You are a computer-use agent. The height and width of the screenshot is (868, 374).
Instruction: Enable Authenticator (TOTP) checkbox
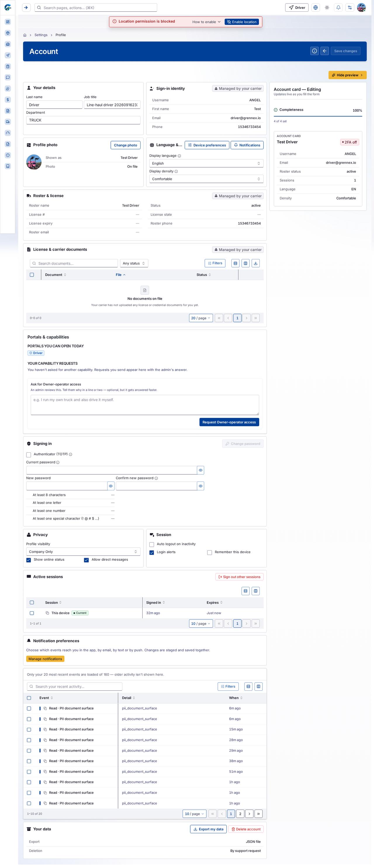pyautogui.click(x=29, y=454)
